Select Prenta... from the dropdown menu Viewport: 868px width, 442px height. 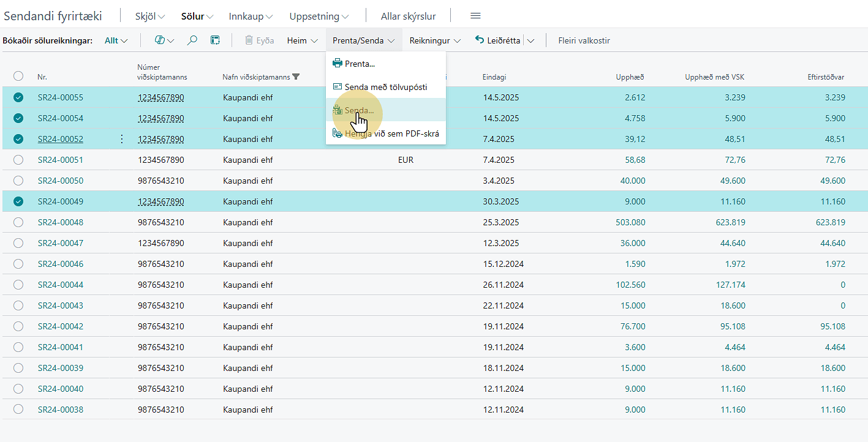click(x=386, y=63)
